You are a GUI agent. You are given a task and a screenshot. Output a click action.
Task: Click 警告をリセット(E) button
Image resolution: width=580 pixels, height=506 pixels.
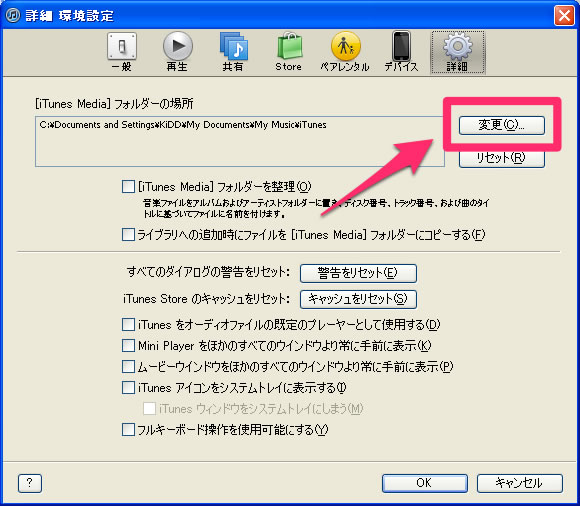[358, 273]
